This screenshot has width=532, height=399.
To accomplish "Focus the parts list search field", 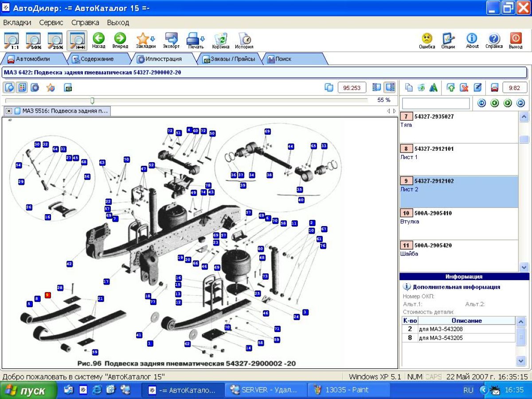I will [x=436, y=103].
